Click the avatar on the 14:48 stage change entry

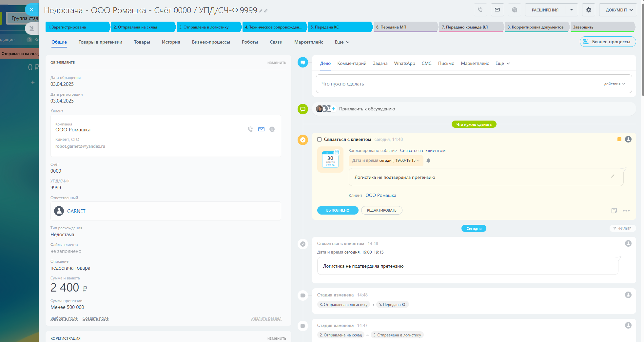(x=628, y=295)
